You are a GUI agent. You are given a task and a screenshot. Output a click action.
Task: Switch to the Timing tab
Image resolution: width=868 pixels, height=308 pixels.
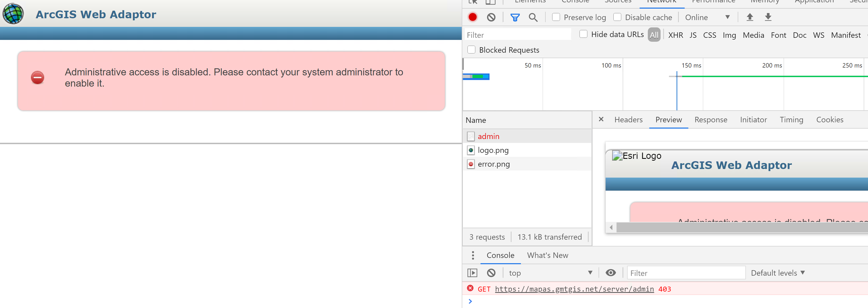pos(791,119)
